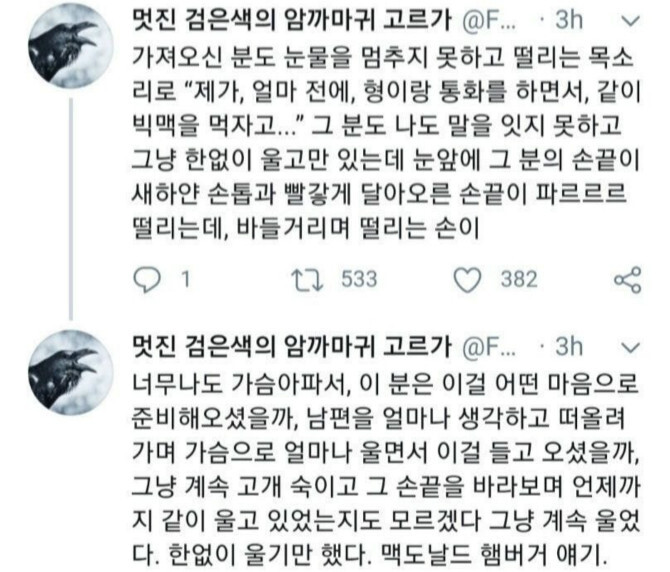
Task: Click the thread line connecting the tweets
Action: click(71, 209)
